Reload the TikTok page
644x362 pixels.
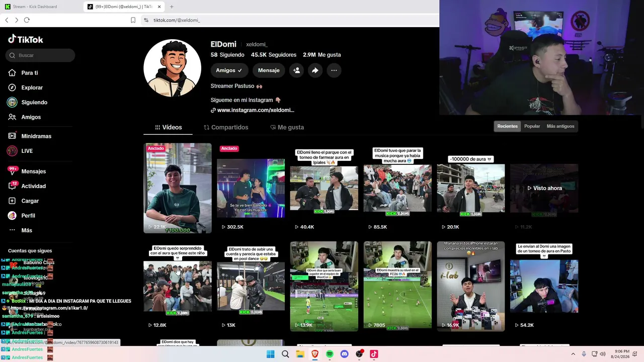(27, 20)
